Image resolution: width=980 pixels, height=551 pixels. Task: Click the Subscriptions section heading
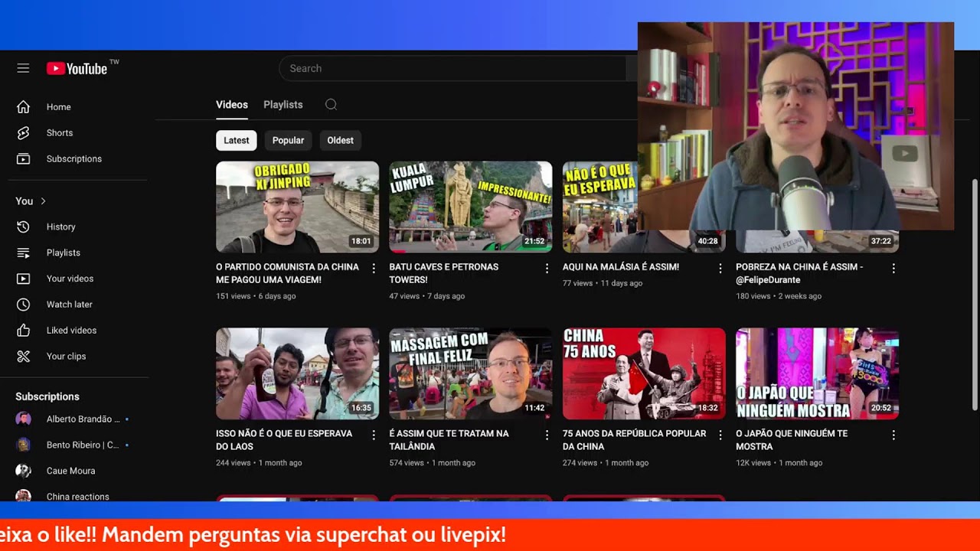coord(47,397)
